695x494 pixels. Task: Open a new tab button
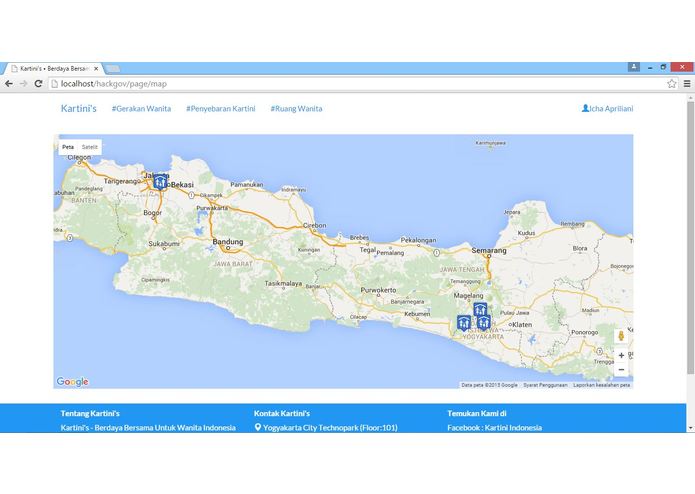(x=113, y=69)
